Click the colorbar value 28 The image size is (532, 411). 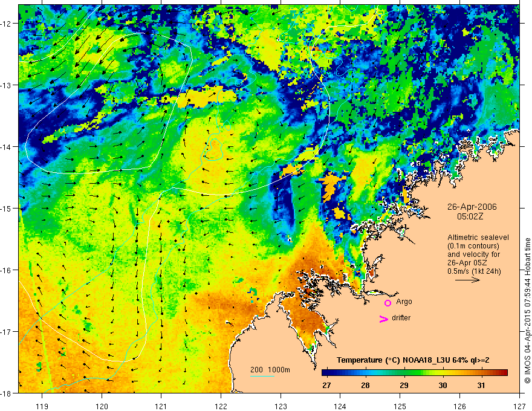click(x=365, y=385)
